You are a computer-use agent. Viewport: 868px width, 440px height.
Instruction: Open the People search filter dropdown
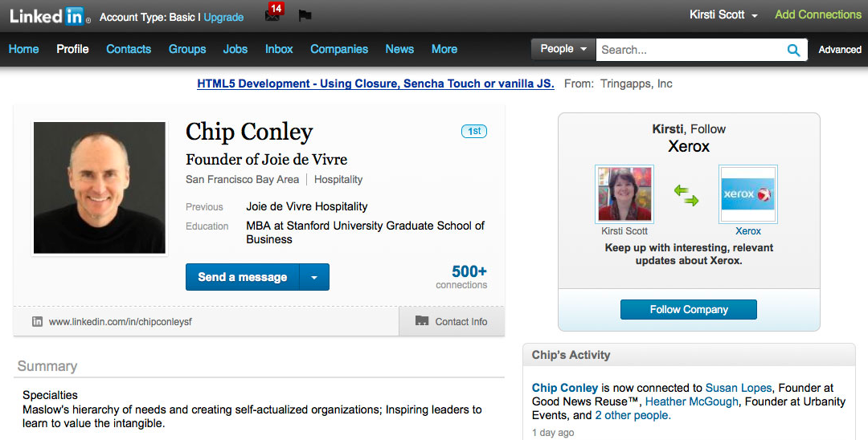(x=563, y=49)
